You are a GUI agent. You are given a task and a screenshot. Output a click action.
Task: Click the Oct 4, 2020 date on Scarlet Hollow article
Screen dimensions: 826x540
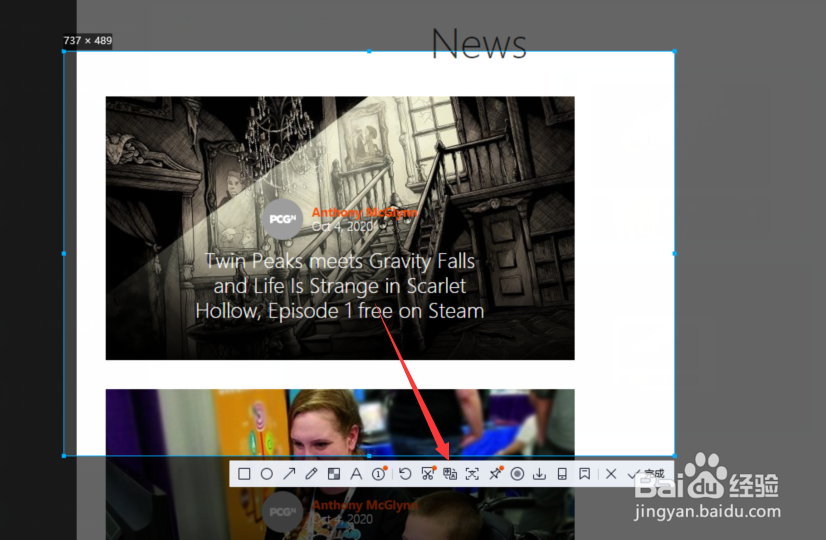point(342,227)
